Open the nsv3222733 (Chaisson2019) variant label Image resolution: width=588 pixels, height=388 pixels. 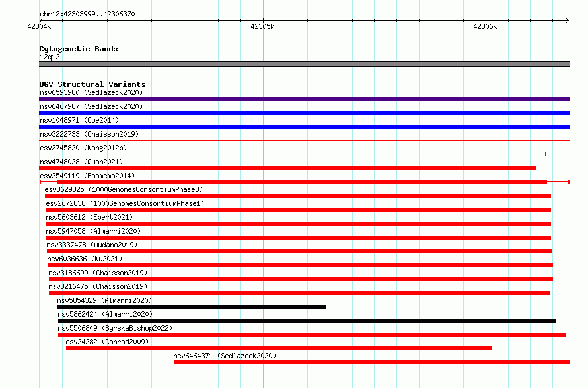89,134
